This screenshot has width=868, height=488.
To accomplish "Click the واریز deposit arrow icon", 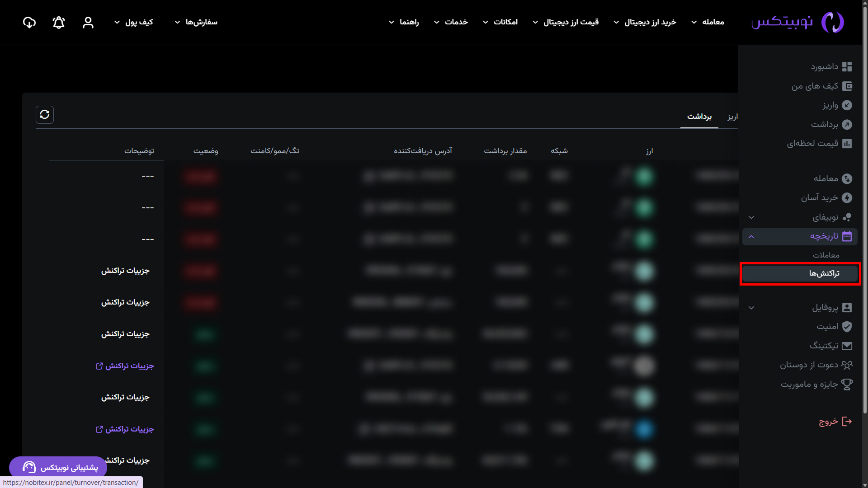I will 847,105.
